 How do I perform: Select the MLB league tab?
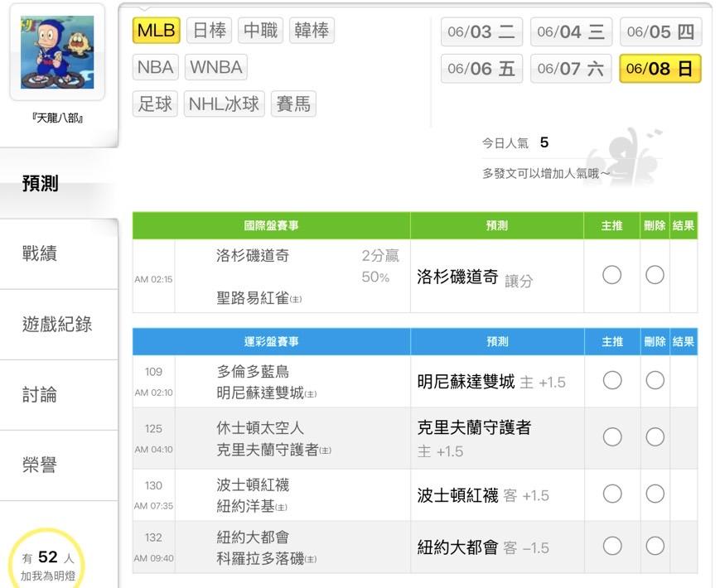tap(156, 31)
